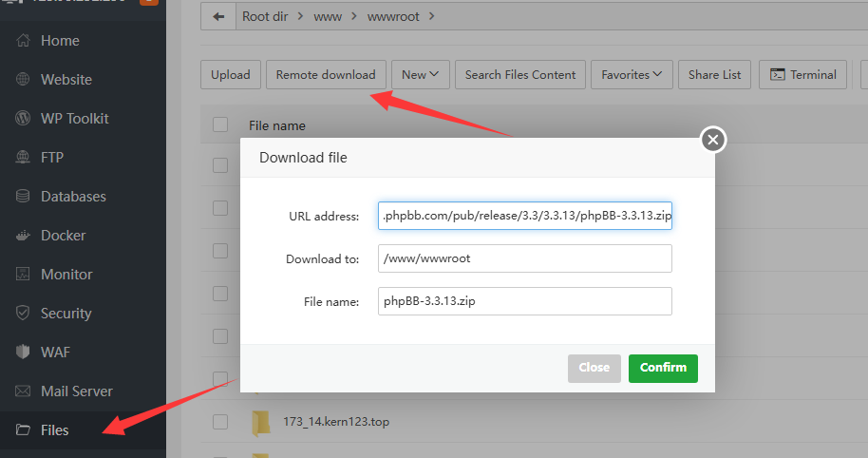Click the back arrow in path bar
This screenshot has height=458, width=868.
click(x=218, y=16)
